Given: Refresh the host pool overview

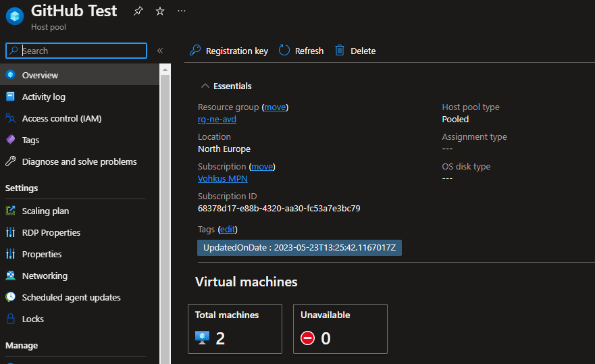Looking at the screenshot, I should [301, 51].
